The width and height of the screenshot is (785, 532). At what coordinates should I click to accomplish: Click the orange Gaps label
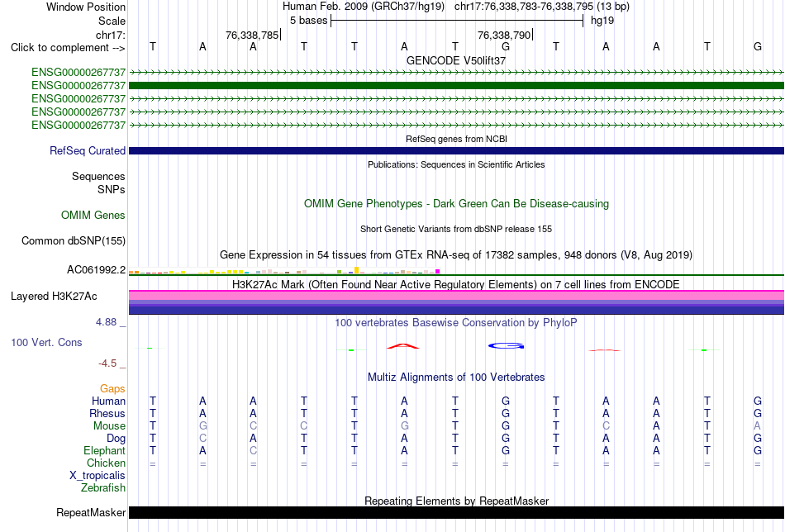(112, 389)
